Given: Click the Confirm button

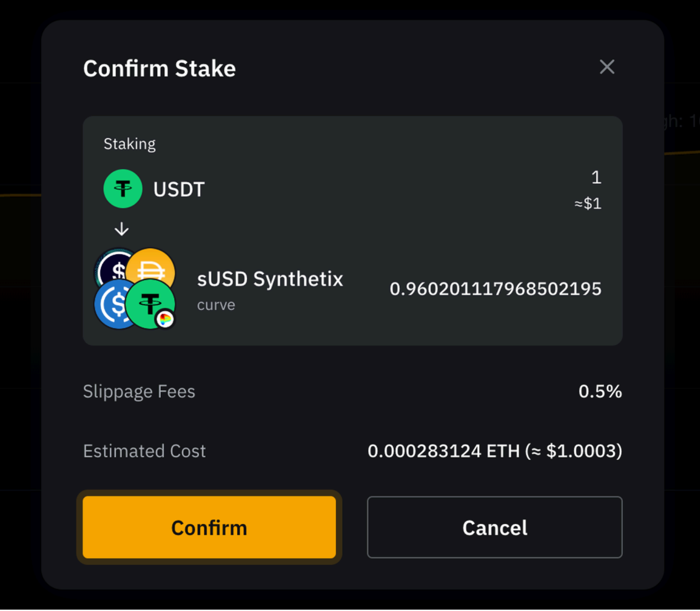Looking at the screenshot, I should coord(209,527).
